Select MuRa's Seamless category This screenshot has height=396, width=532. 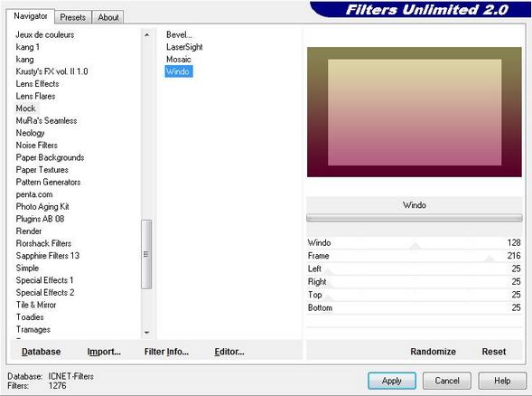point(46,120)
